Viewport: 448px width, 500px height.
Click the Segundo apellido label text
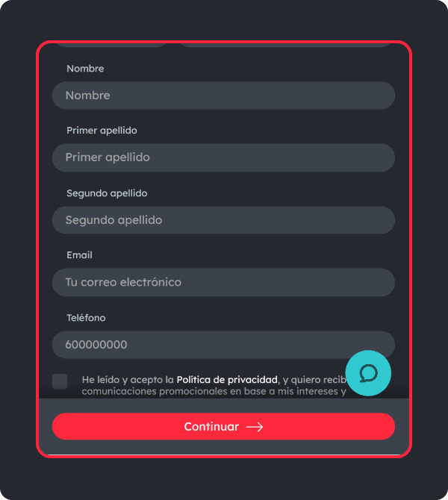[107, 193]
